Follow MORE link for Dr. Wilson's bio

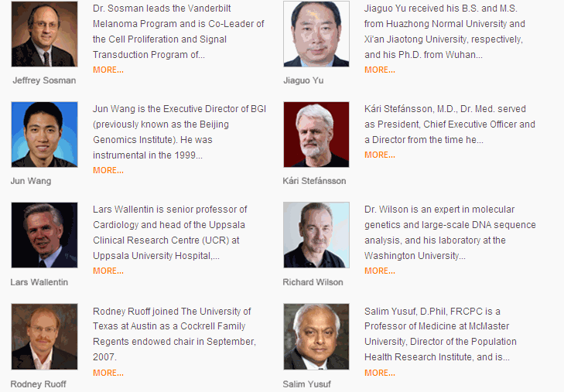click(380, 271)
